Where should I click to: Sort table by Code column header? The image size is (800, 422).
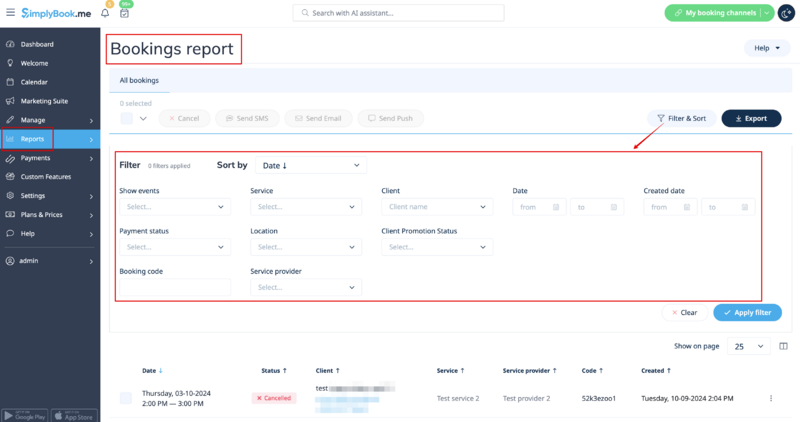(x=592, y=370)
